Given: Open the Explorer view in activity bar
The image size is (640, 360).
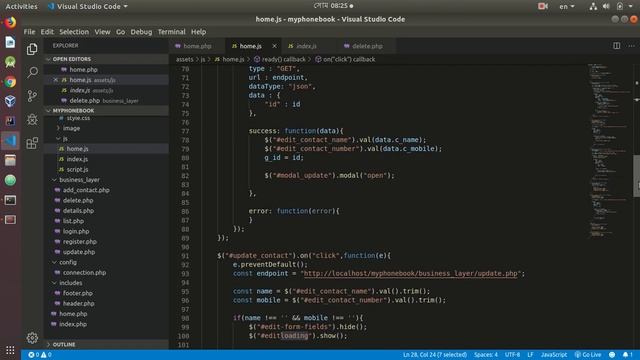Looking at the screenshot, I should pos(32,49).
